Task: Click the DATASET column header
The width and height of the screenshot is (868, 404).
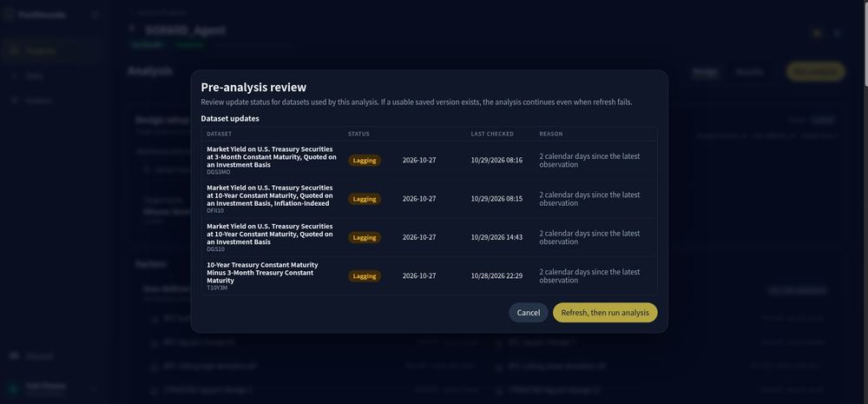Action: 220,134
